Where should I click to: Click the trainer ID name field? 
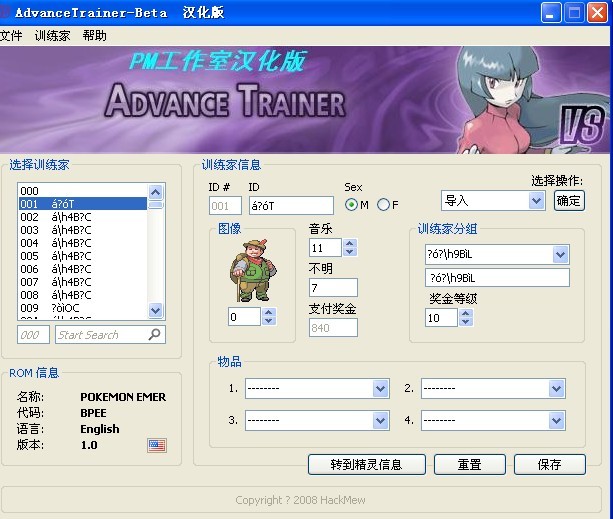pyautogui.click(x=291, y=206)
